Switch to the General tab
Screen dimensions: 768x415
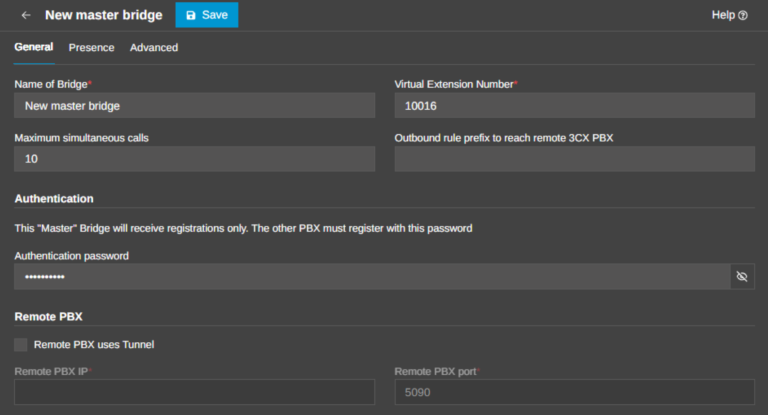click(34, 47)
